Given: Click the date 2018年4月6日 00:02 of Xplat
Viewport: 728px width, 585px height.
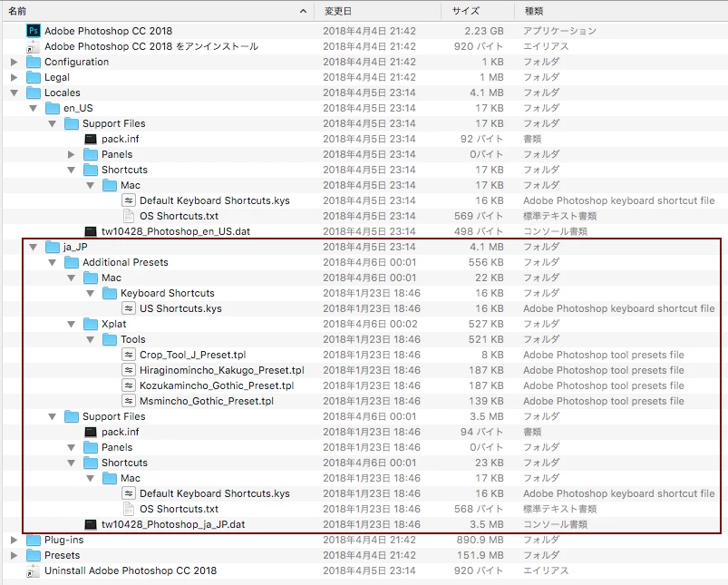Looking at the screenshot, I should click(370, 324).
